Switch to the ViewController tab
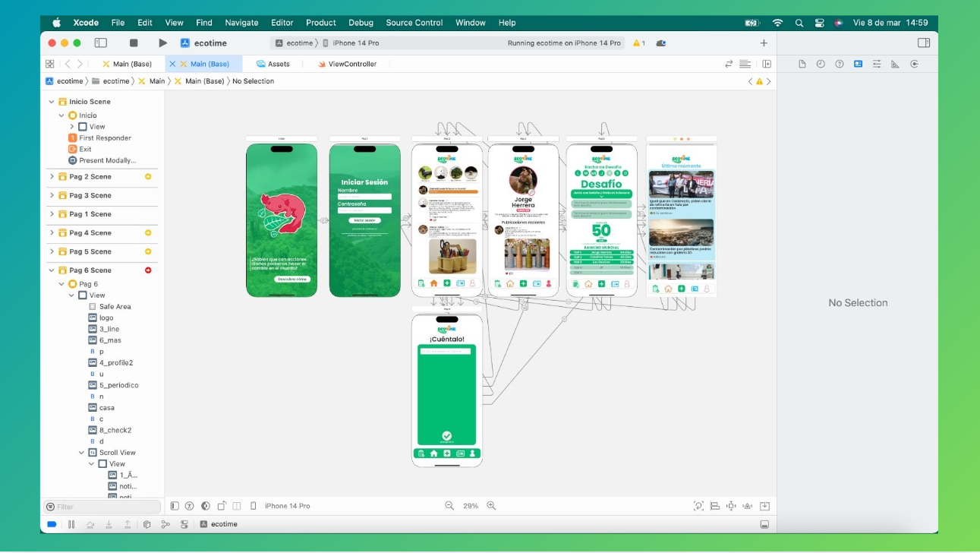Image resolution: width=980 pixels, height=553 pixels. click(351, 64)
